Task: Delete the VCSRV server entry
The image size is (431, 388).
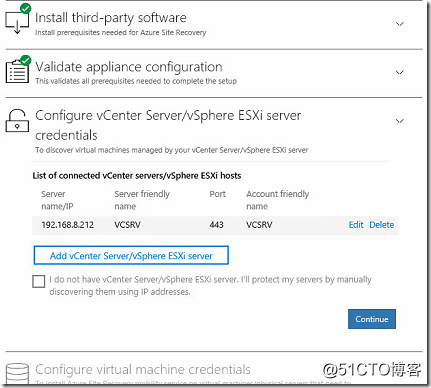Action: click(x=382, y=225)
